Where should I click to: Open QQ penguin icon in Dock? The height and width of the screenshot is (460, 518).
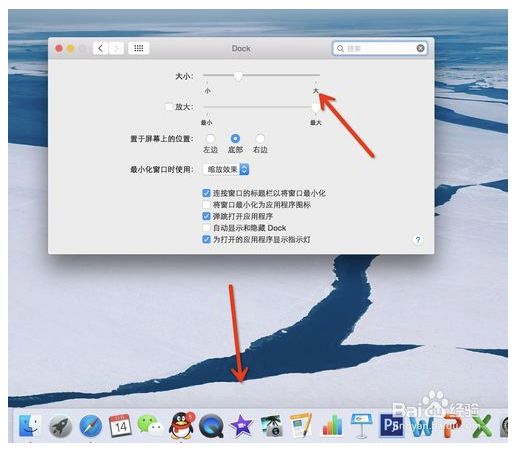click(x=181, y=425)
